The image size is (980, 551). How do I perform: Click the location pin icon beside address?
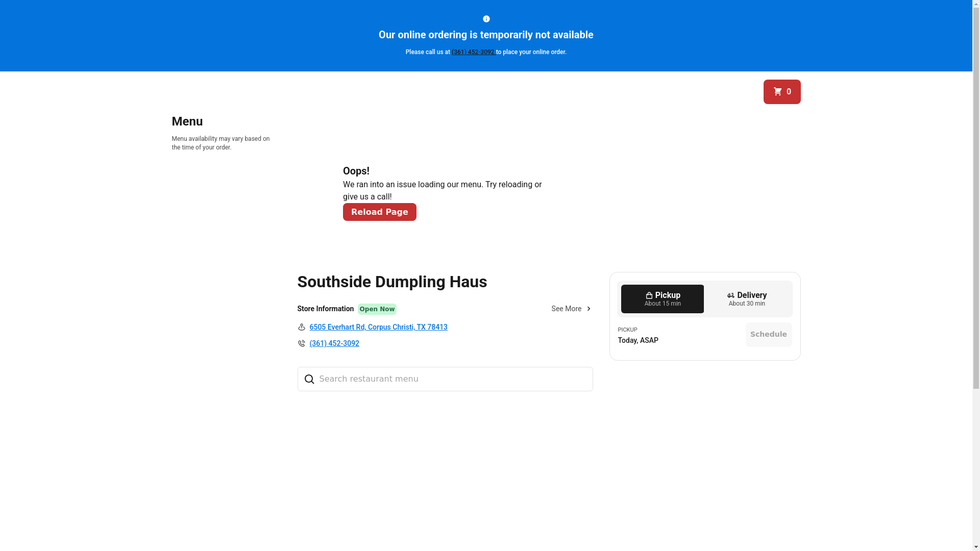point(301,327)
